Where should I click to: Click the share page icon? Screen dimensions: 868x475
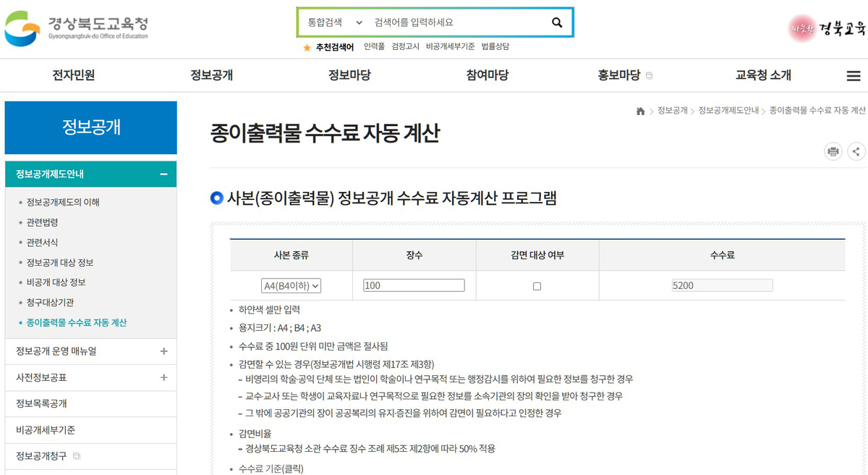[x=856, y=151]
